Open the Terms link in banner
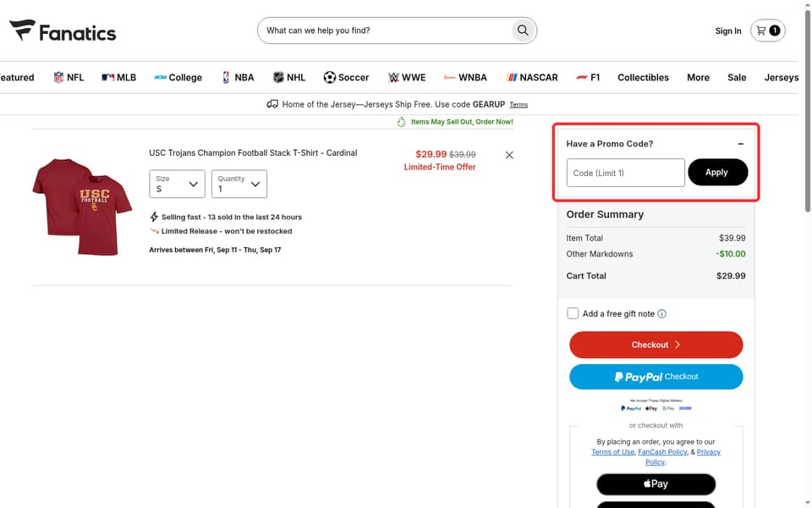Image resolution: width=812 pixels, height=508 pixels. (518, 105)
